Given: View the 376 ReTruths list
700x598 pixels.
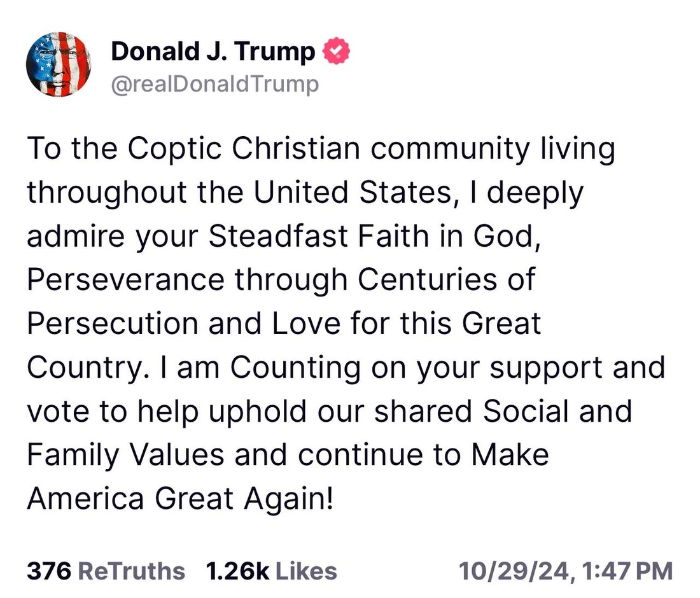Looking at the screenshot, I should coord(106,571).
